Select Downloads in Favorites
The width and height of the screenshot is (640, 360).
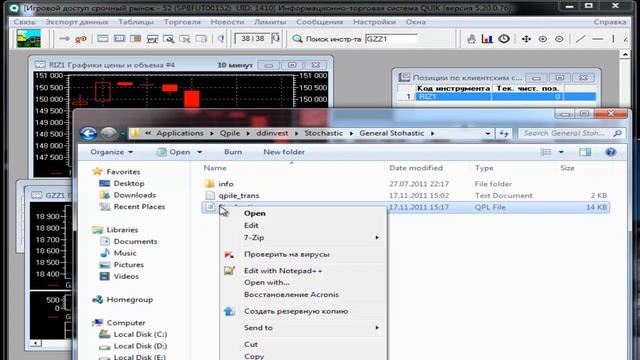point(135,195)
